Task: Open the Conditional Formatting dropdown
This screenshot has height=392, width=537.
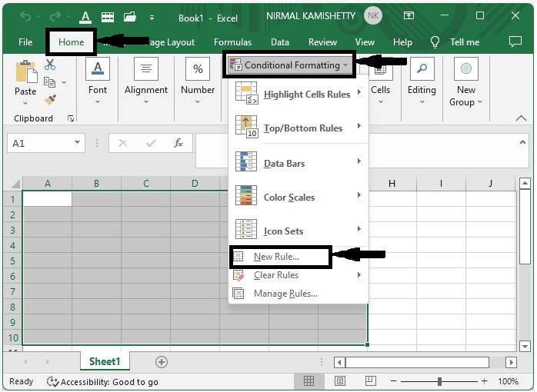Action: (x=289, y=65)
